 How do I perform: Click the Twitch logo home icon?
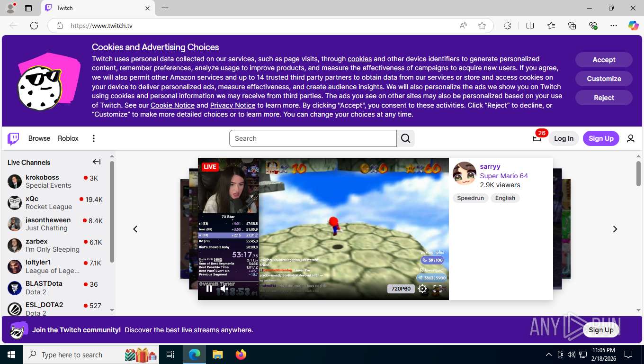click(x=13, y=138)
